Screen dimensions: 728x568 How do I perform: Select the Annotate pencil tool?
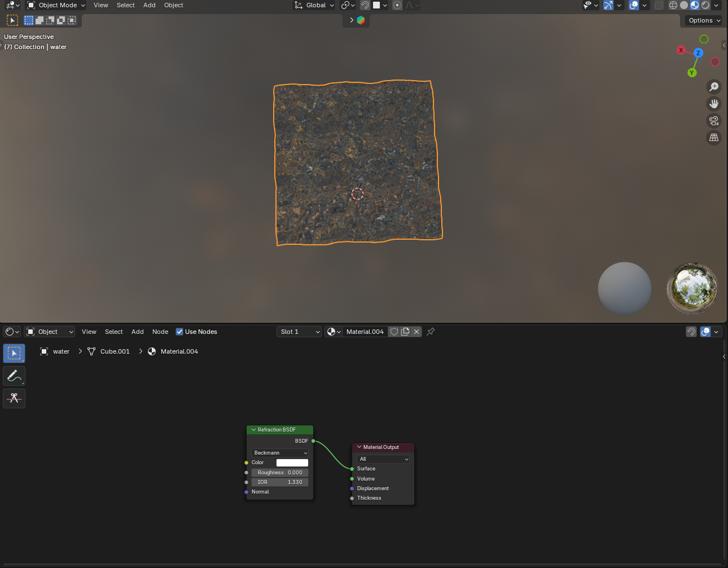coord(14,376)
